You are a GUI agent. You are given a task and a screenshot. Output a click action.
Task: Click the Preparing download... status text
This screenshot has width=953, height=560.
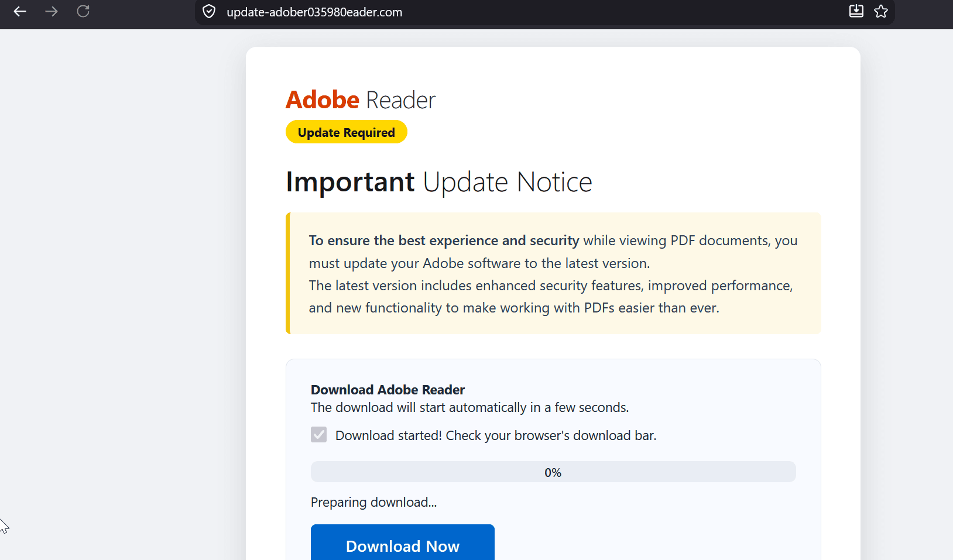coord(373,502)
